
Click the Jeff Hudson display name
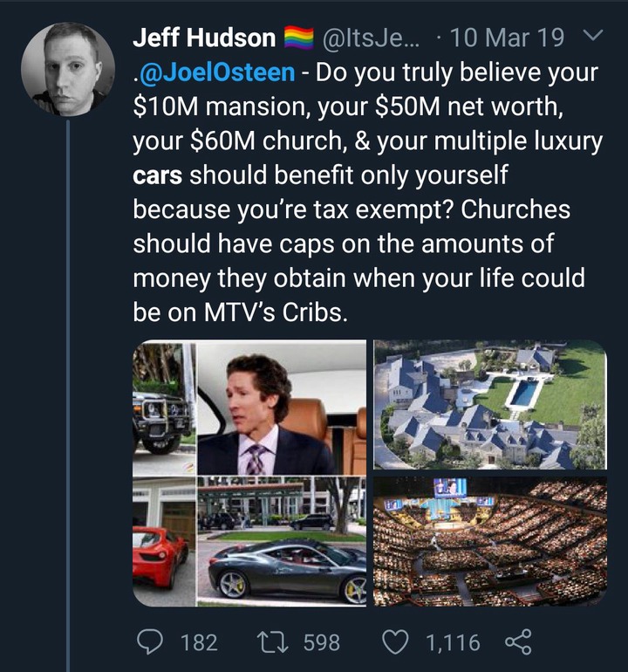point(203,38)
